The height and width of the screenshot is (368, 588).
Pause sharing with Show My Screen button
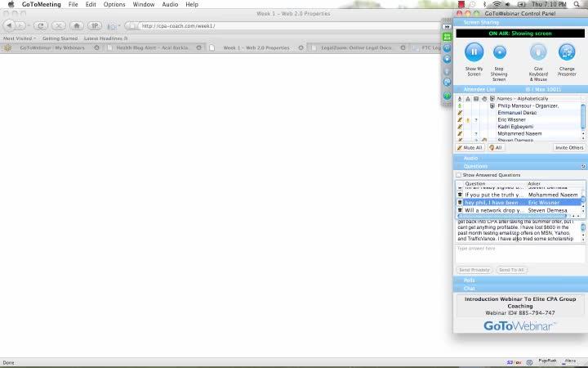tap(474, 52)
